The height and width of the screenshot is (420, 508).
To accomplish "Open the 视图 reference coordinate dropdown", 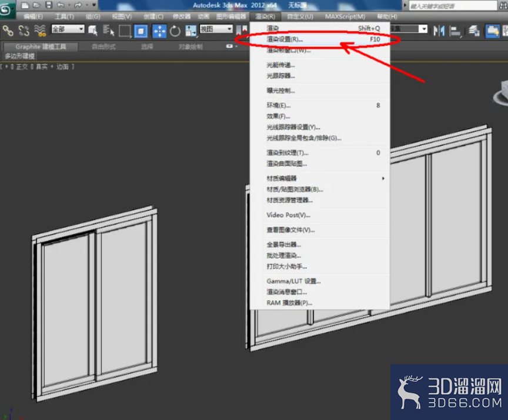I will [216, 29].
